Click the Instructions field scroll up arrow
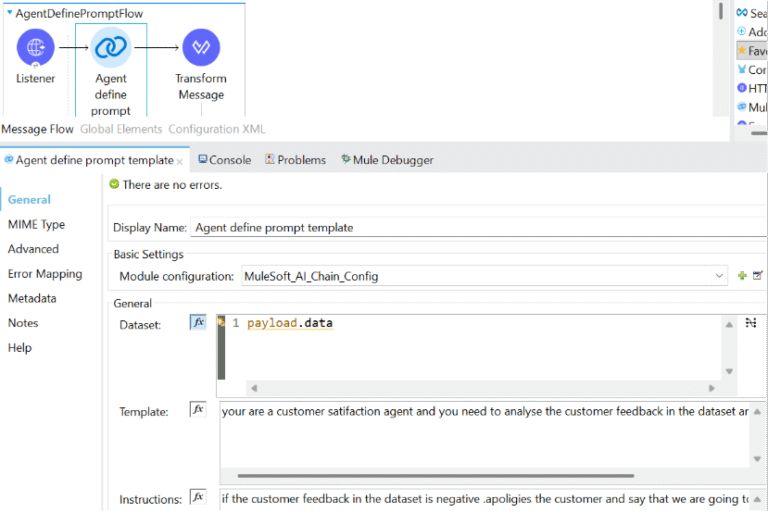Image resolution: width=768 pixels, height=512 pixels. pos(757,499)
